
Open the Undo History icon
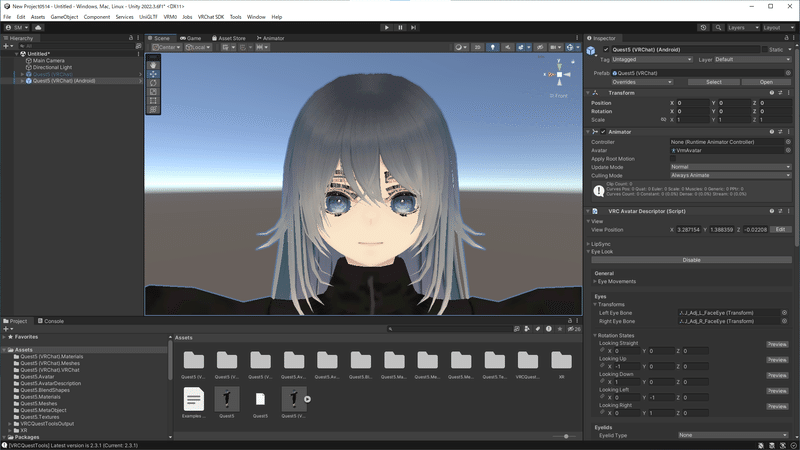[x=703, y=28]
